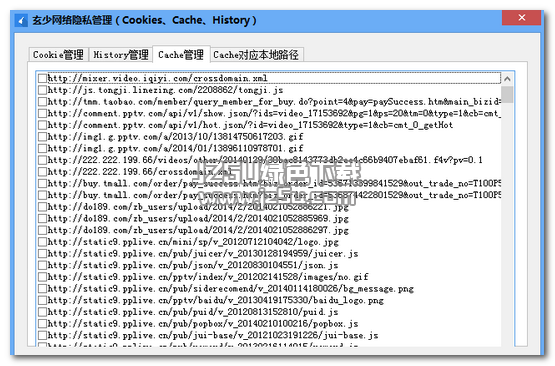555x366 pixels.
Task: Tick the img1.g.pptv.com 2013/10 gif checkbox
Action: coord(42,137)
